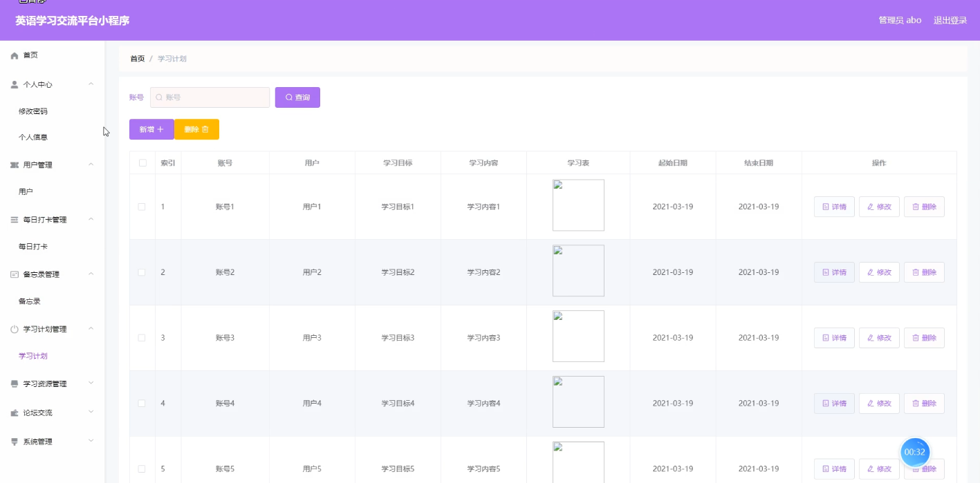980x483 pixels.
Task: Tick the checkbox for row 账号3
Action: 142,338
